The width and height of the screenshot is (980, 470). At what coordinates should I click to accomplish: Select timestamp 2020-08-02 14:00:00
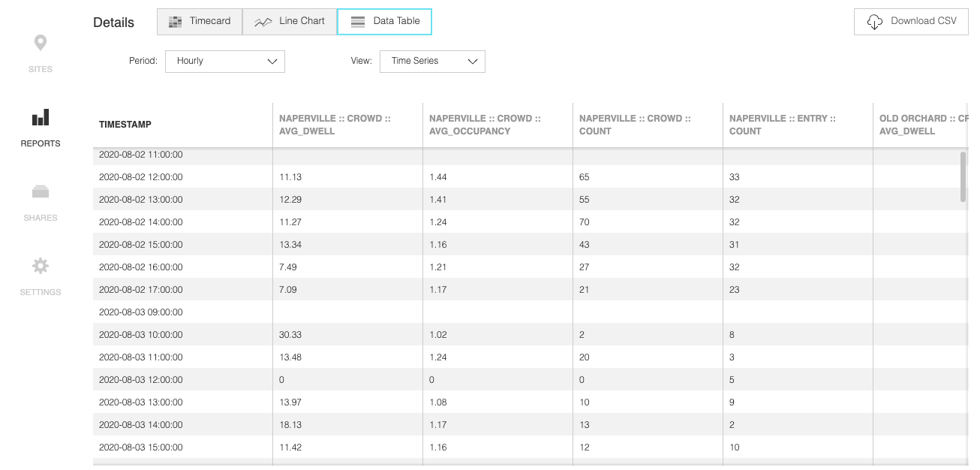(x=141, y=222)
